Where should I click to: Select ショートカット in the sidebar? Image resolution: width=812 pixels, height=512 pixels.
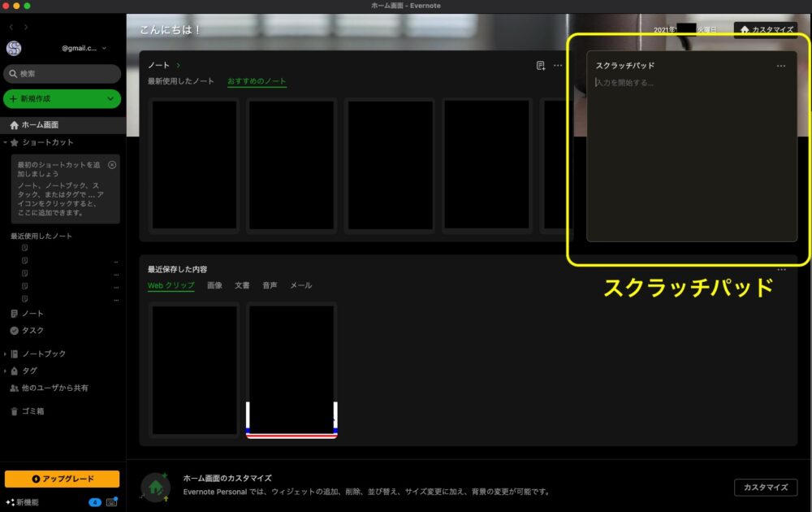[48, 142]
